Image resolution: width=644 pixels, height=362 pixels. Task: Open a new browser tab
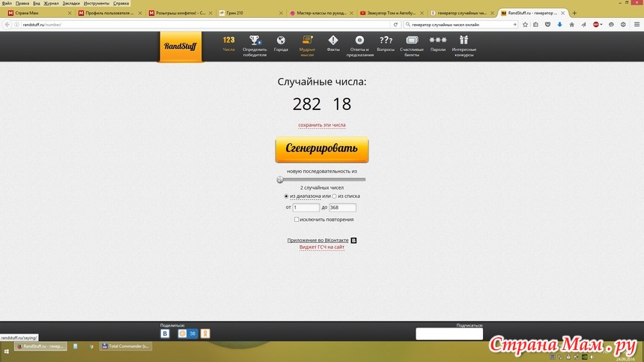point(574,13)
